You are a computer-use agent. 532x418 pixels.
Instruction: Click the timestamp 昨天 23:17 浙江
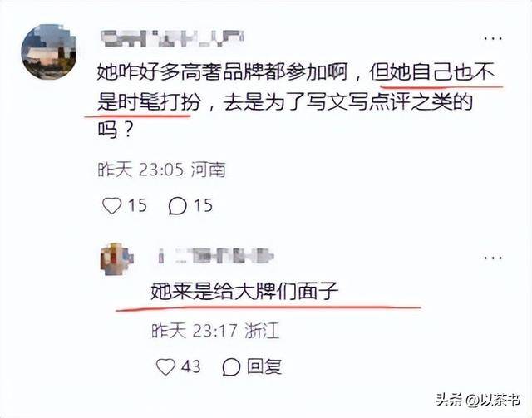coord(215,330)
